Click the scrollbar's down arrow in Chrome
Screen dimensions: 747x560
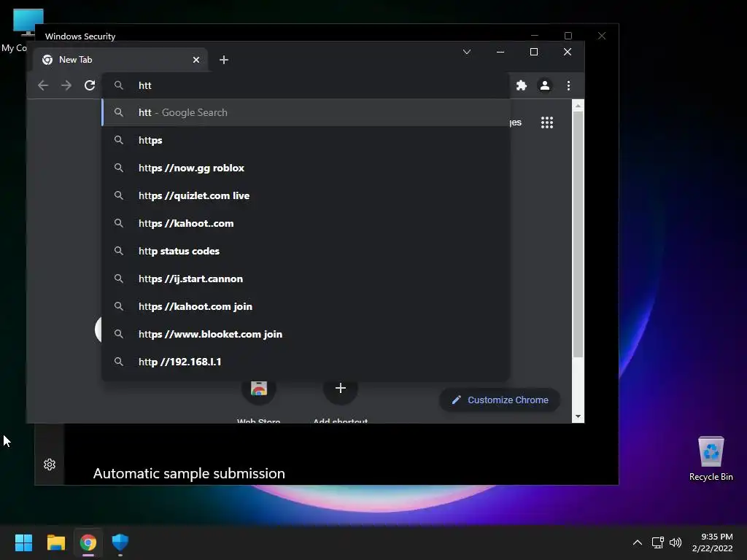click(x=578, y=416)
